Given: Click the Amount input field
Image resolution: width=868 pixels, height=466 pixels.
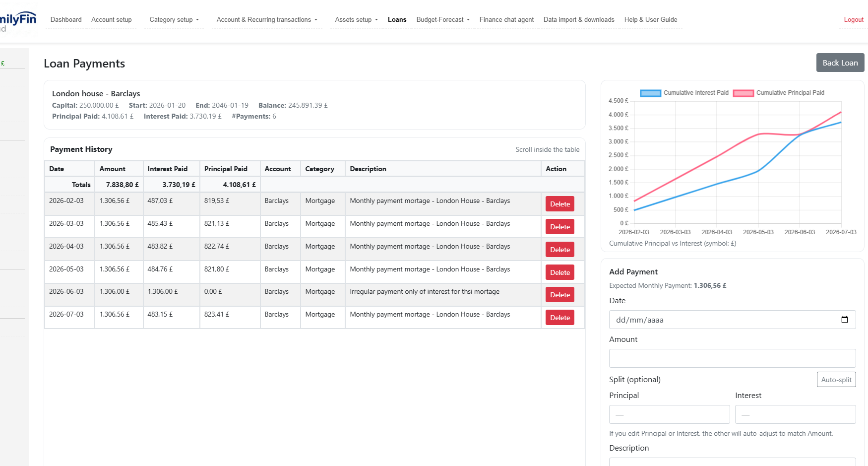Looking at the screenshot, I should (x=733, y=358).
